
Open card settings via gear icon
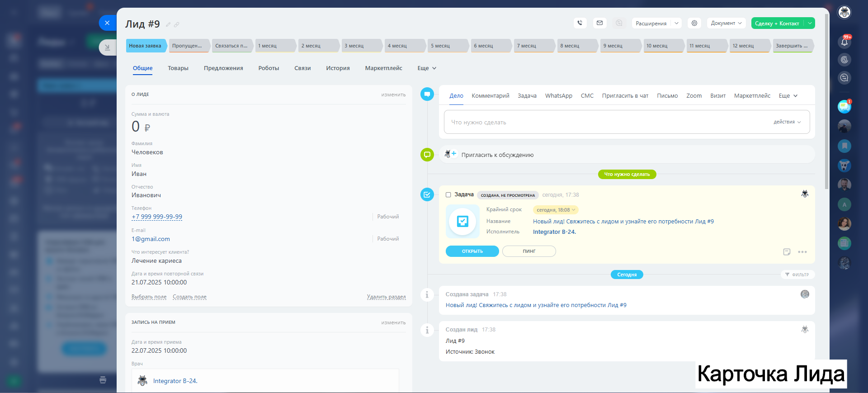click(x=694, y=23)
